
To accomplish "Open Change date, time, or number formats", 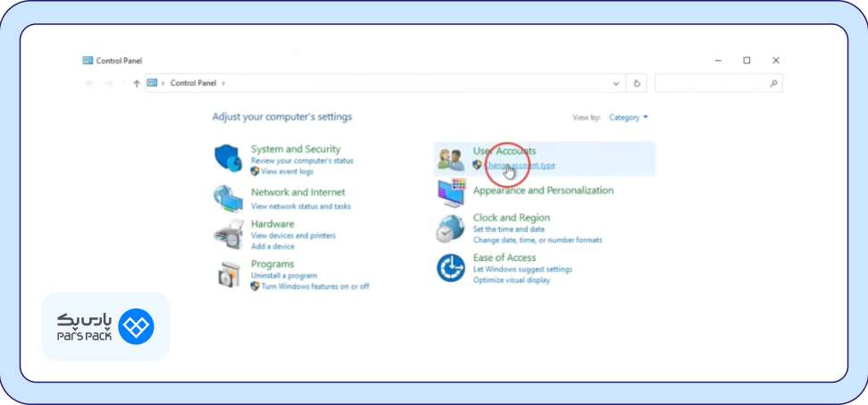I will tap(538, 240).
